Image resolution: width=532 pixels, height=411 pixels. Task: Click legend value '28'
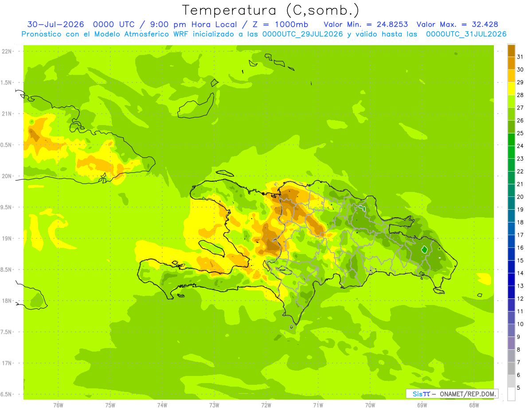(520, 95)
